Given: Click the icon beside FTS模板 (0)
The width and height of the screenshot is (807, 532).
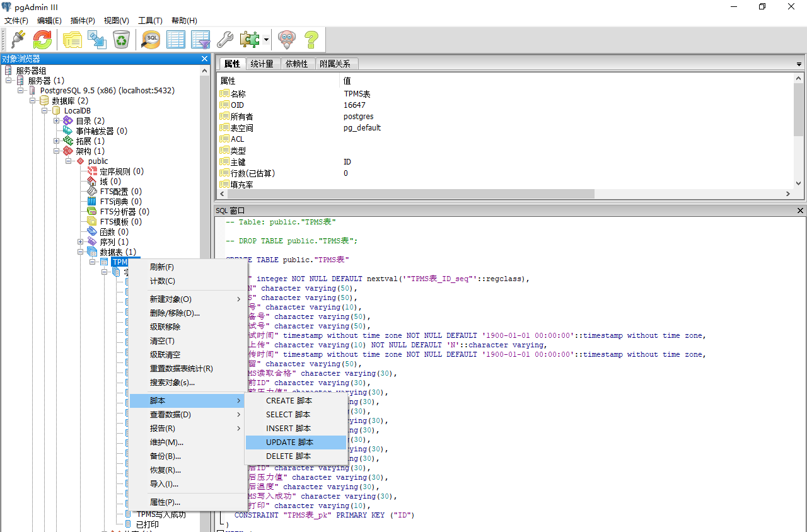Looking at the screenshot, I should point(92,222).
